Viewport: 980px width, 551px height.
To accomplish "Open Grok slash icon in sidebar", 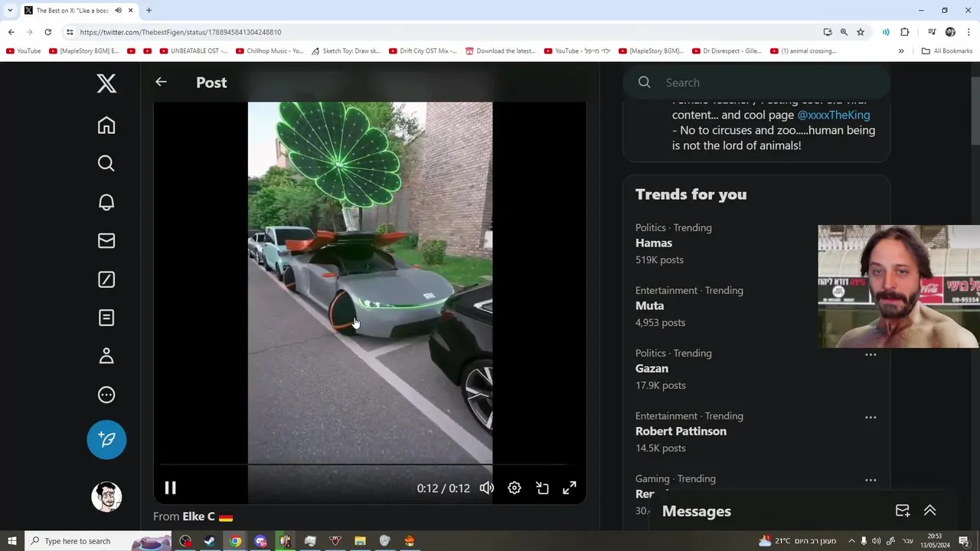I will 106,279.
